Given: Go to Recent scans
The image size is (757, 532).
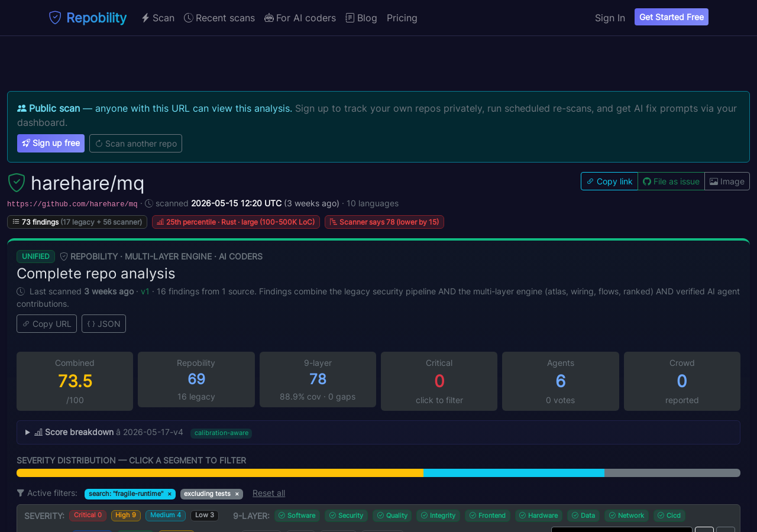Looking at the screenshot, I should click(219, 18).
